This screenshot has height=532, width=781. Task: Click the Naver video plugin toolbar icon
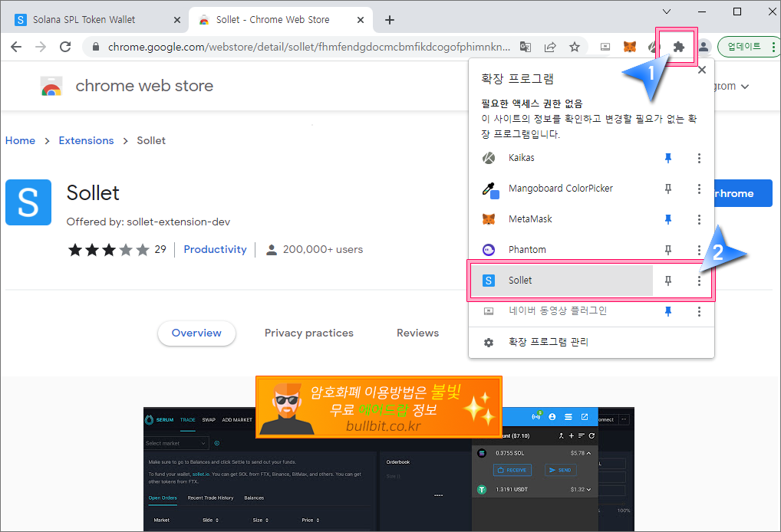click(x=605, y=47)
